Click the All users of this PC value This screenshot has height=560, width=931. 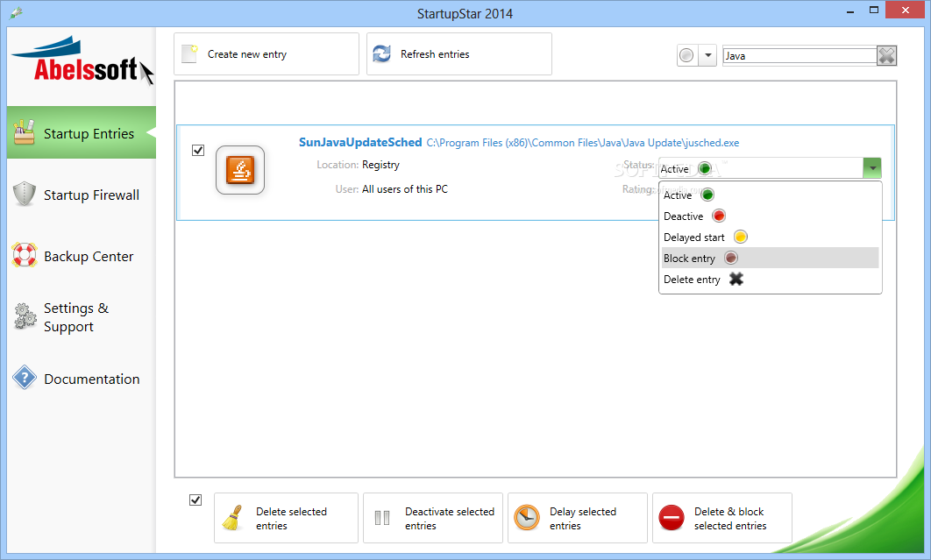click(x=405, y=188)
